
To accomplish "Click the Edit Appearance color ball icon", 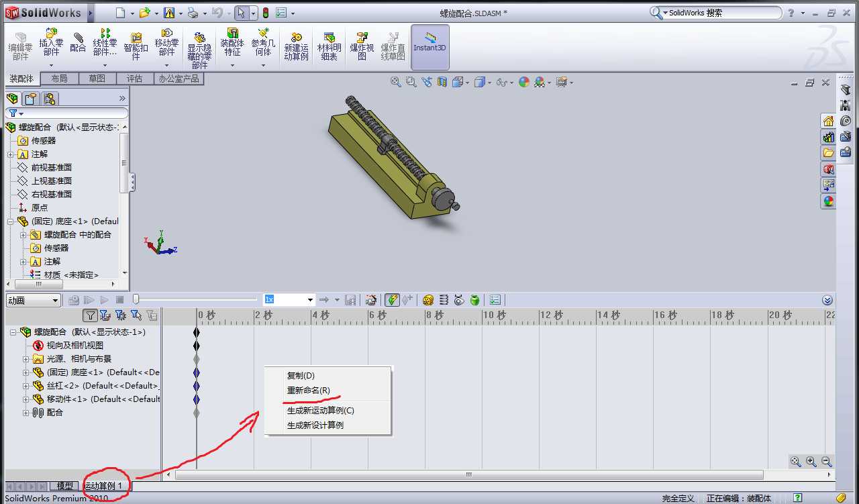I will (x=523, y=82).
